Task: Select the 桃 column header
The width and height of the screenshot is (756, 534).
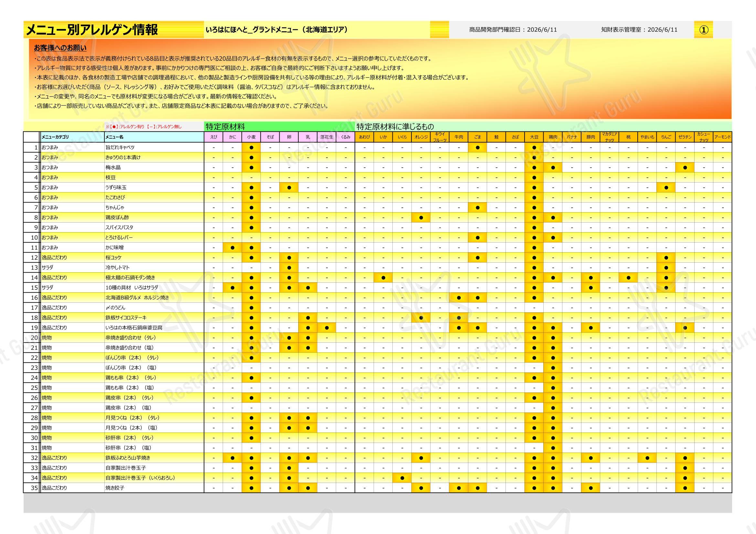Action: 629,137
